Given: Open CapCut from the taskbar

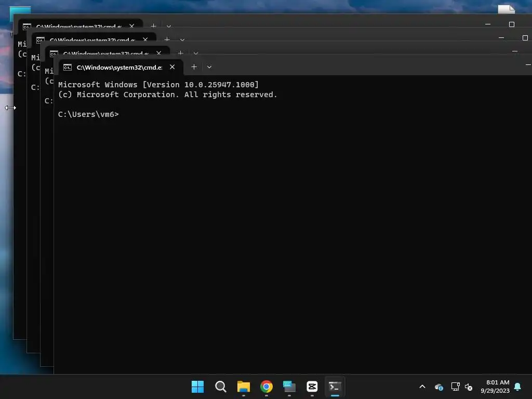Looking at the screenshot, I should pos(312,387).
